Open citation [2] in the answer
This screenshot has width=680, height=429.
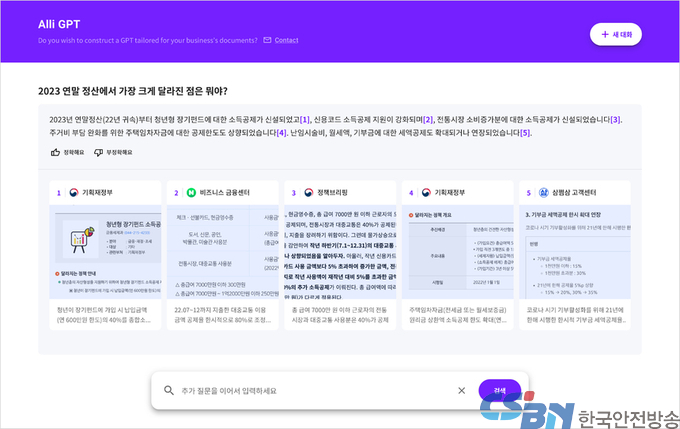coord(428,120)
